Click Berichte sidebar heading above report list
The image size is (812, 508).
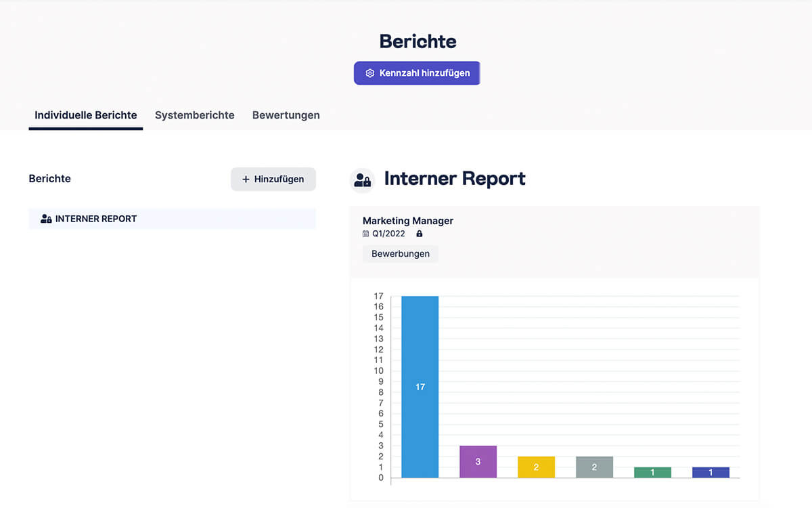[50, 179]
